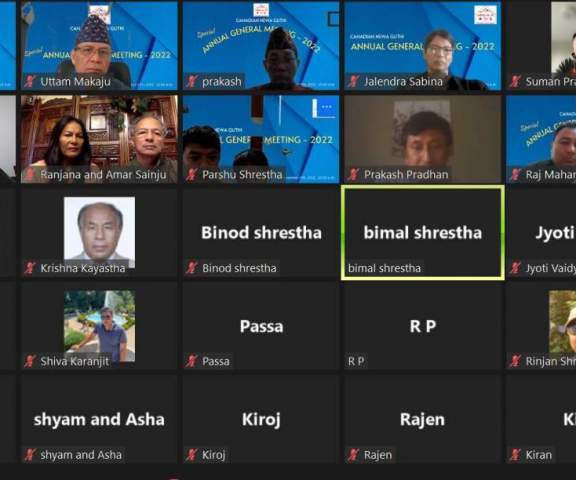
Task: Click Shiva Karanjit's profile picture
Action: (99, 325)
